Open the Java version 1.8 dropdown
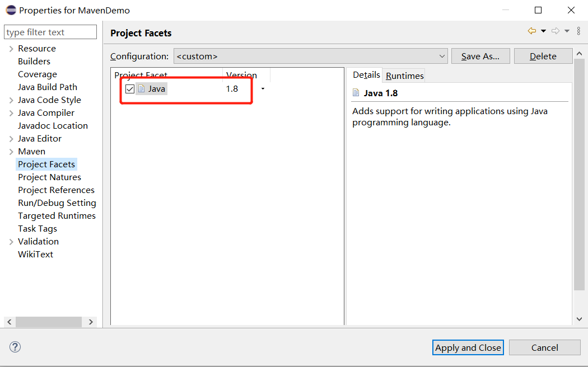 click(263, 89)
